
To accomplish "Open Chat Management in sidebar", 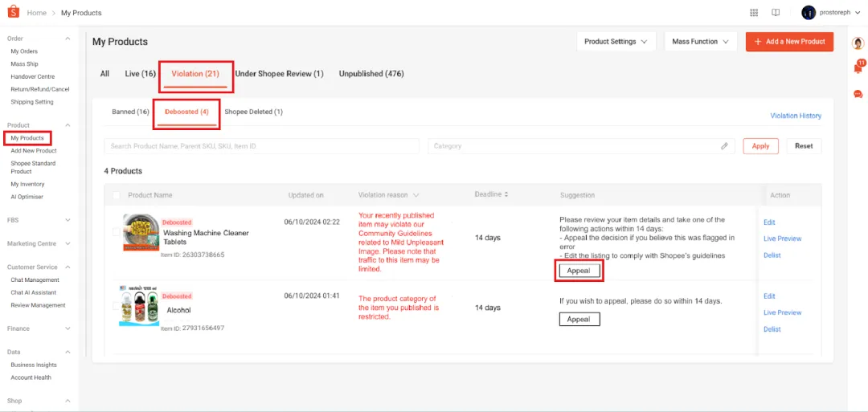I will 35,279.
